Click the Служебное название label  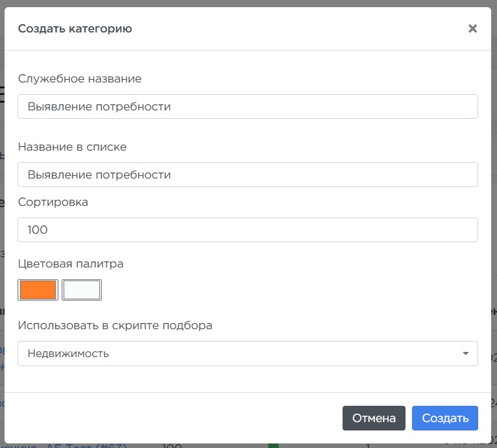80,79
